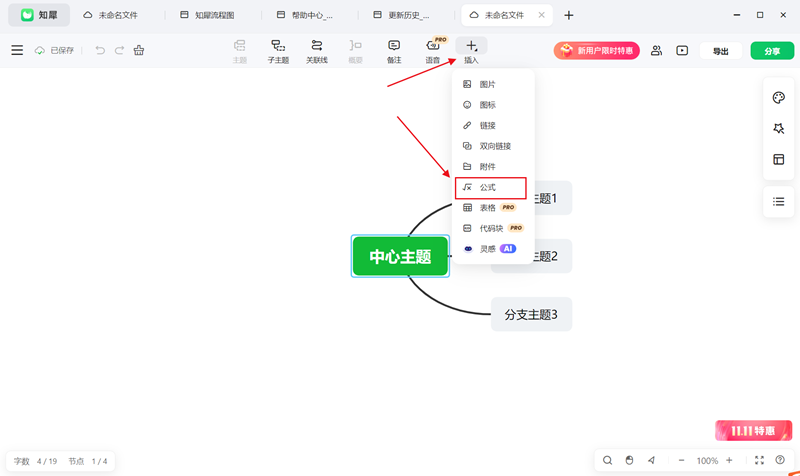Switch to the 知犀流程图 tab
Image resolution: width=800 pixels, height=476 pixels.
(x=208, y=15)
